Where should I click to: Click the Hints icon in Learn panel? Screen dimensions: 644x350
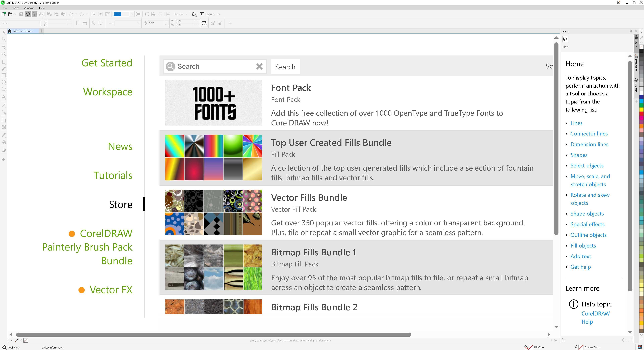click(565, 39)
